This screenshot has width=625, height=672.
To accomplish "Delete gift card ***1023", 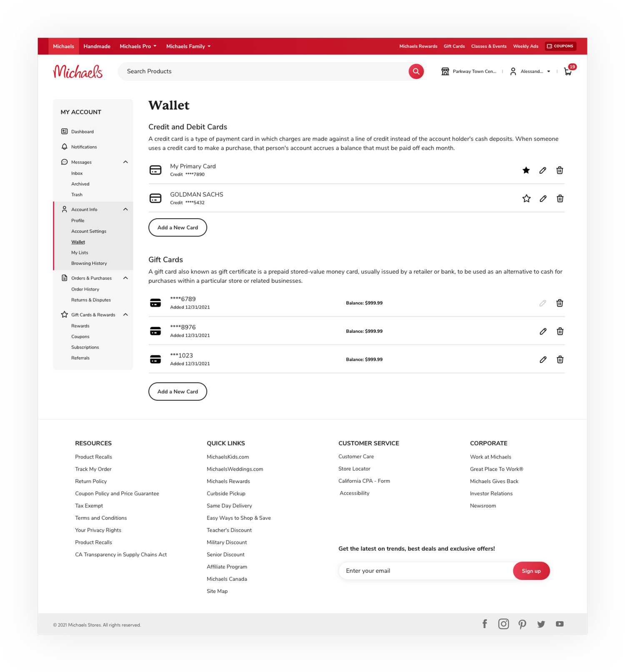I will [560, 360].
